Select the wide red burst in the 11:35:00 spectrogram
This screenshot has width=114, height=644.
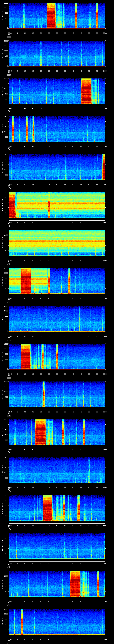[47, 508]
